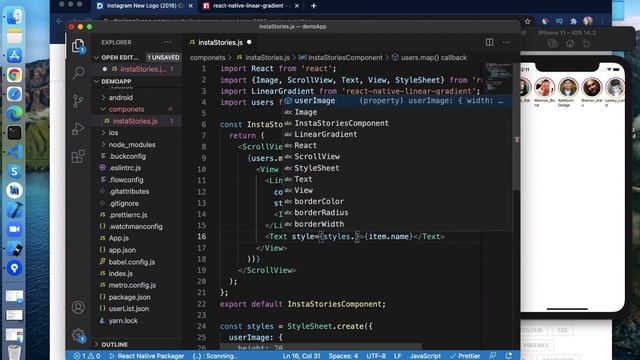This screenshot has height=360, width=640.
Task: Switch to the instaStories.js editor tab
Action: click(220, 42)
